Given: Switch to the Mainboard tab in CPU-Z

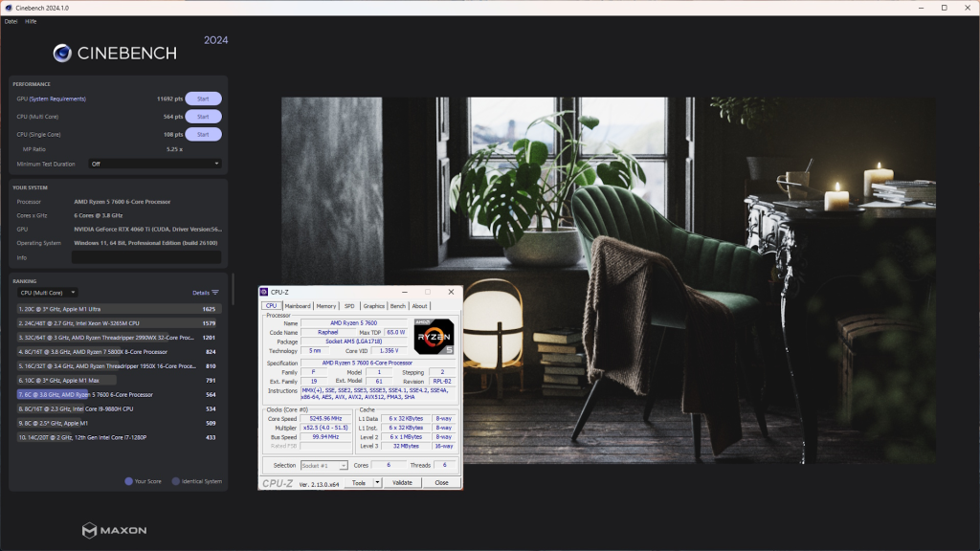Looking at the screenshot, I should tap(298, 306).
